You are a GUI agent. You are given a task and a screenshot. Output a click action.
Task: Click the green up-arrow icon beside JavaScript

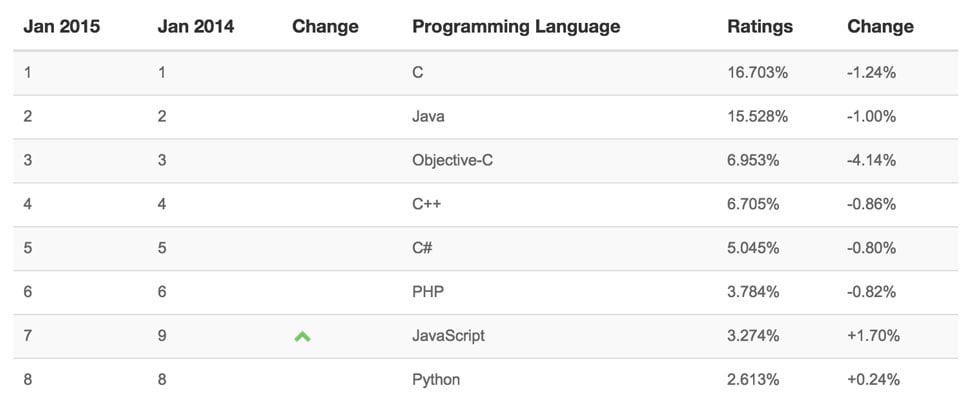point(302,337)
